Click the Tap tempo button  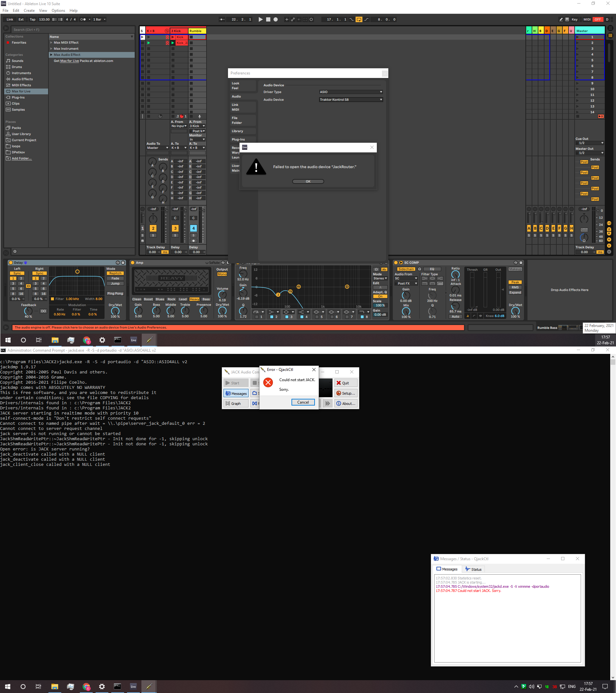[x=32, y=19]
